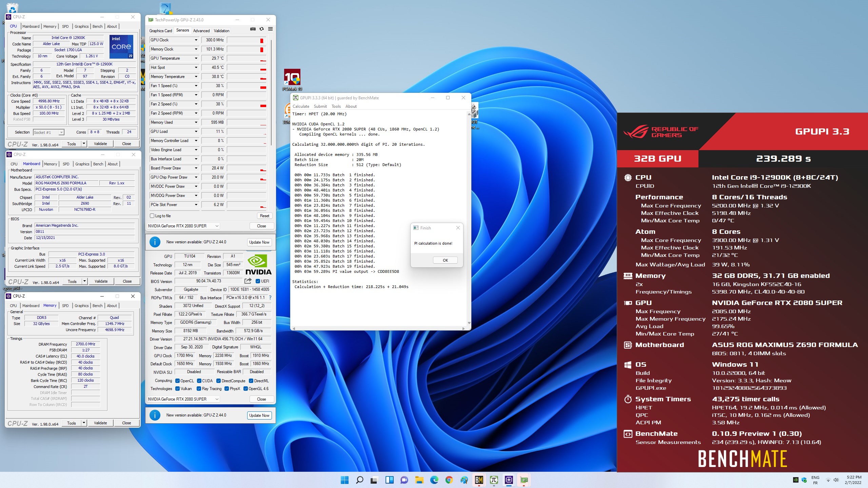Open File Explorer from the taskbar
The height and width of the screenshot is (488, 868).
[x=419, y=480]
